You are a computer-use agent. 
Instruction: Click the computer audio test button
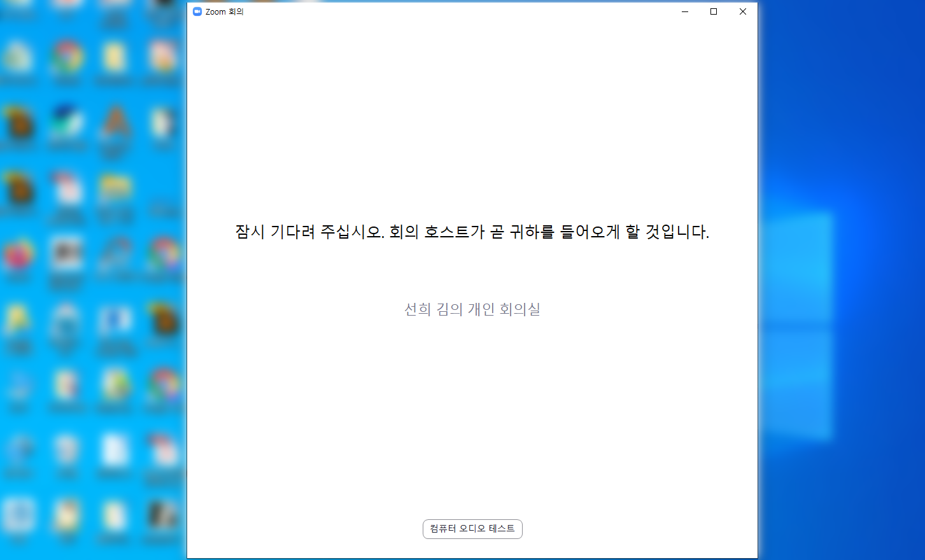click(472, 529)
